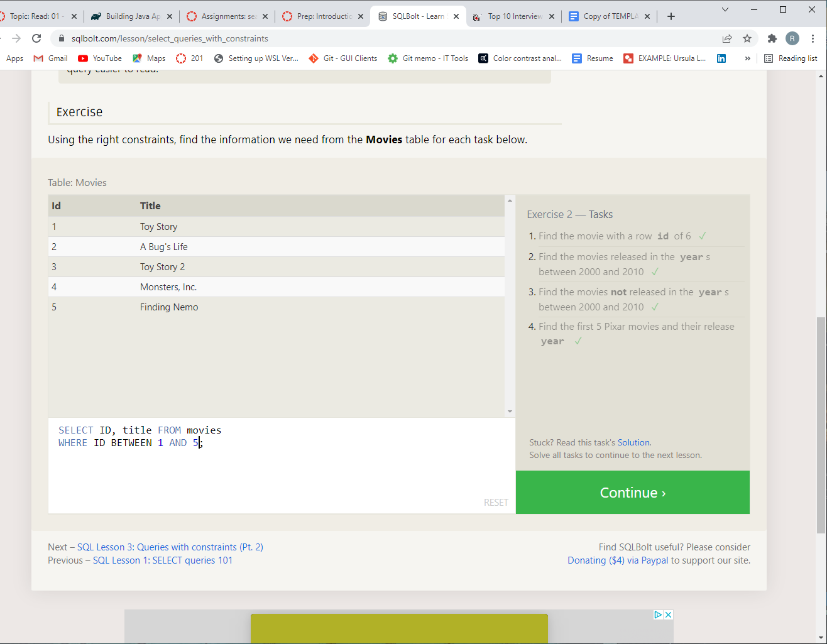Close the advertisement X icon

[x=669, y=614]
